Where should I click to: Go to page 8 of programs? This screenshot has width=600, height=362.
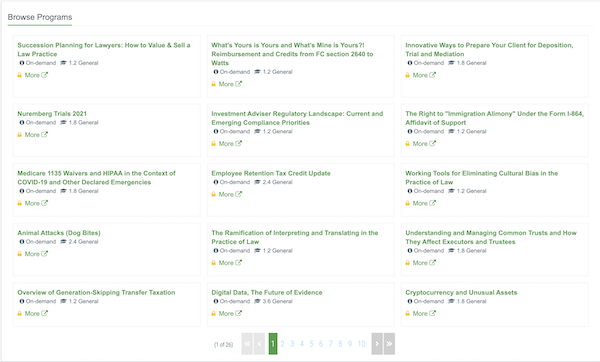(x=340, y=344)
